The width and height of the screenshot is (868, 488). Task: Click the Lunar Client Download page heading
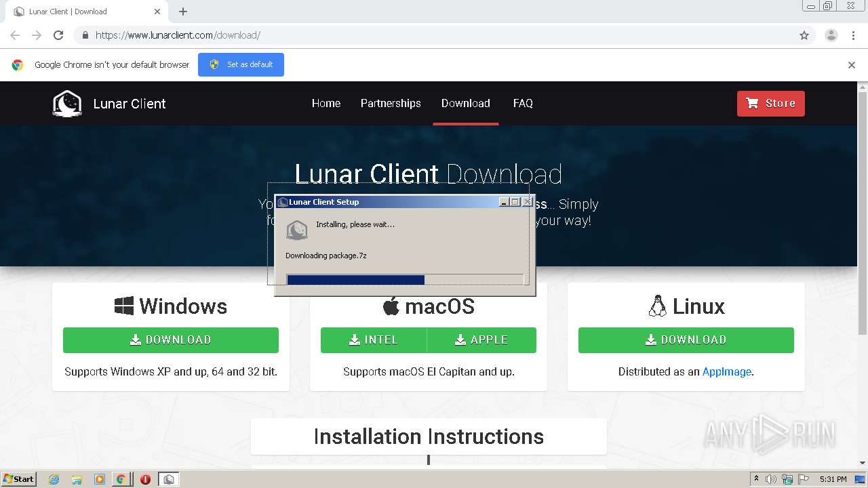[x=429, y=174]
